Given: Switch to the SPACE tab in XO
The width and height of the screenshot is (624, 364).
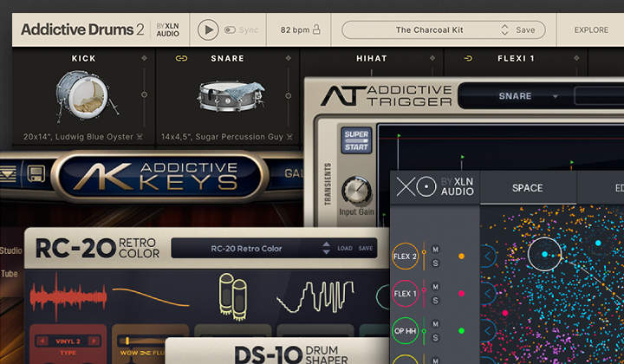Looking at the screenshot, I should (x=527, y=188).
